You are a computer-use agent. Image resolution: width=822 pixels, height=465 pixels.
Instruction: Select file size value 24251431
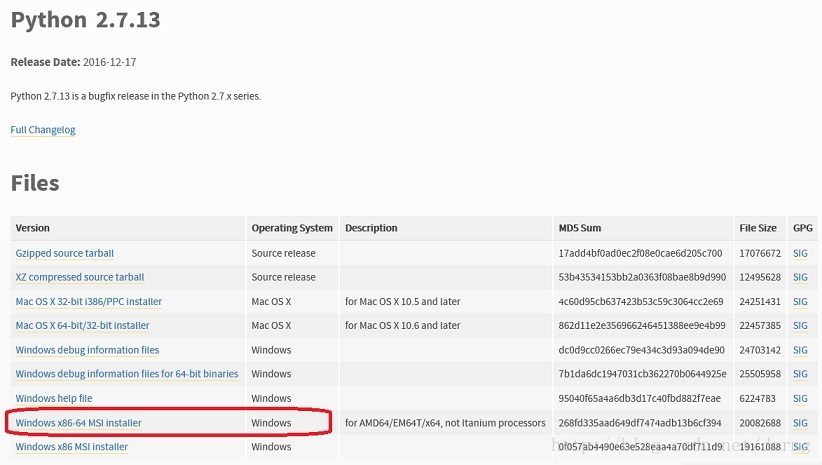760,301
